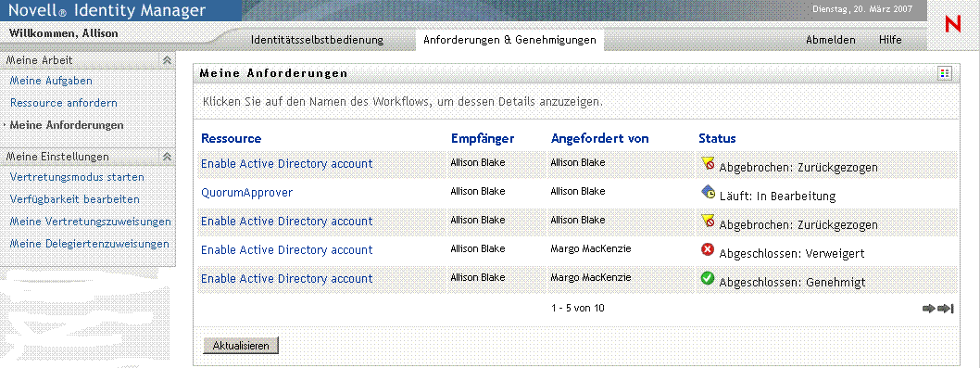Screen dimensions: 980x368
Task: Click the Meine Einstellungen section heading
Action: pos(57,157)
